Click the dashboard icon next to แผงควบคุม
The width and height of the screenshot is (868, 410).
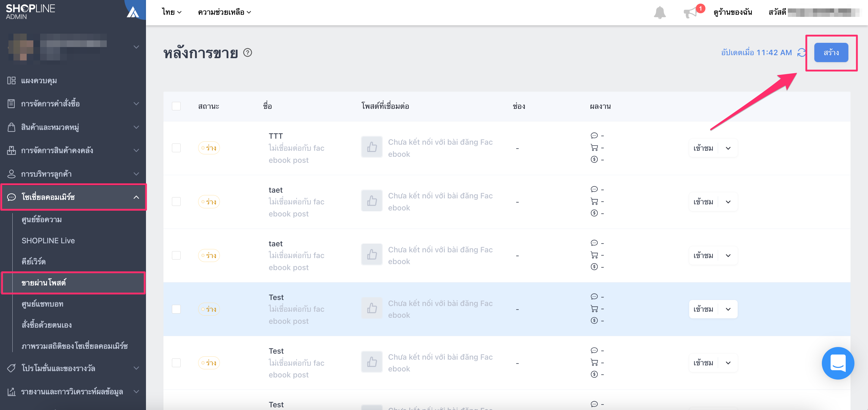point(11,80)
